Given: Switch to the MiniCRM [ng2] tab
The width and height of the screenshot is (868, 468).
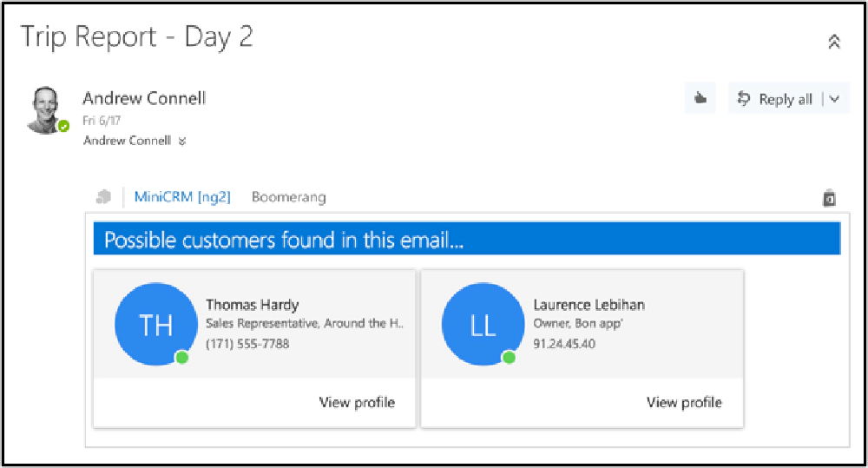Looking at the screenshot, I should [x=182, y=197].
